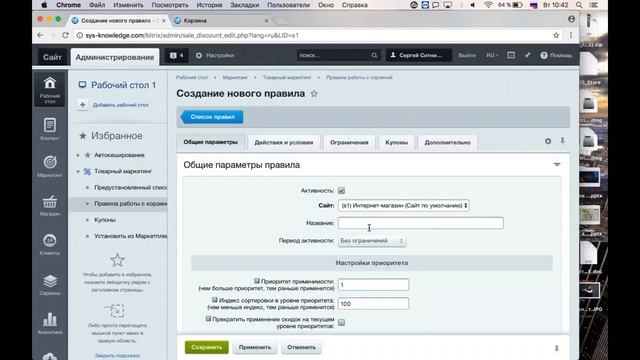Open user Сергей profile button
Image resolution: width=640 pixels, height=360 pixels.
tap(419, 55)
